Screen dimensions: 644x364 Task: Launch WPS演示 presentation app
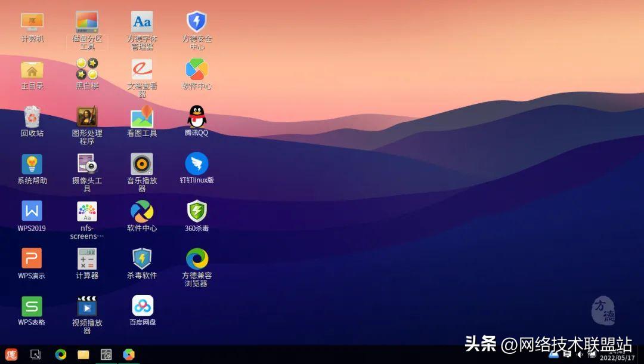32,259
